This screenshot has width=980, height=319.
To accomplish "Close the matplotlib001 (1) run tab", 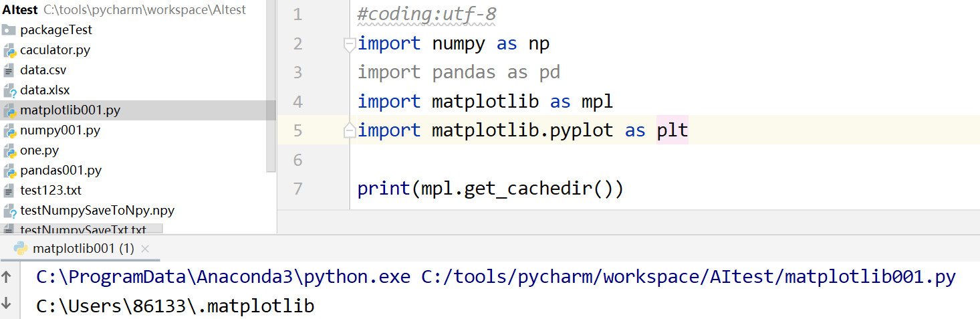I will click(x=145, y=249).
